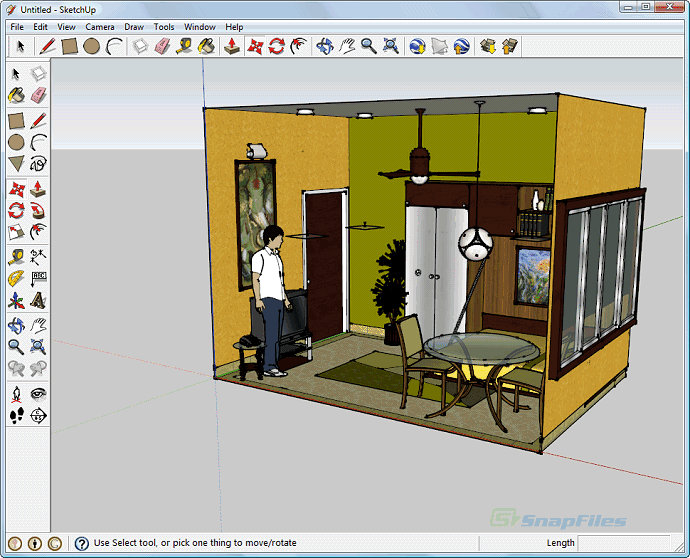Viewport: 690px width, 558px height.
Task: Open the Help menu
Action: click(234, 27)
